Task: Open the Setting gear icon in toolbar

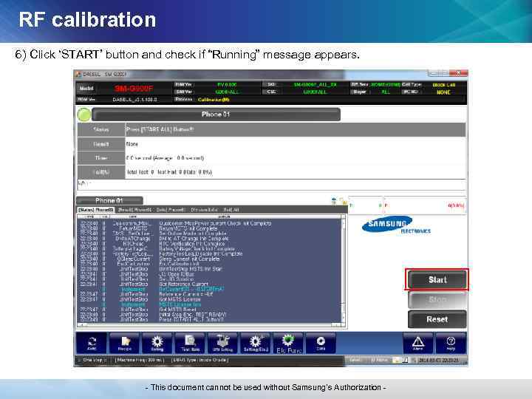Action: [157, 343]
